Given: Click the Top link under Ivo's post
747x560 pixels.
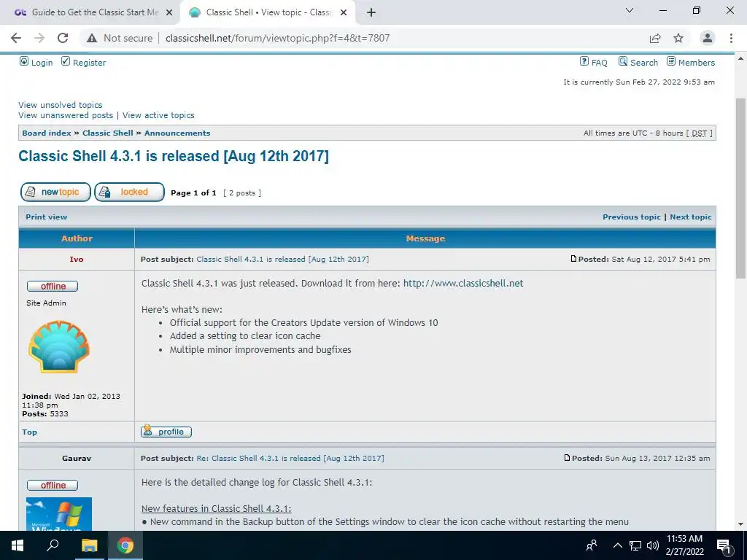Looking at the screenshot, I should click(x=29, y=432).
